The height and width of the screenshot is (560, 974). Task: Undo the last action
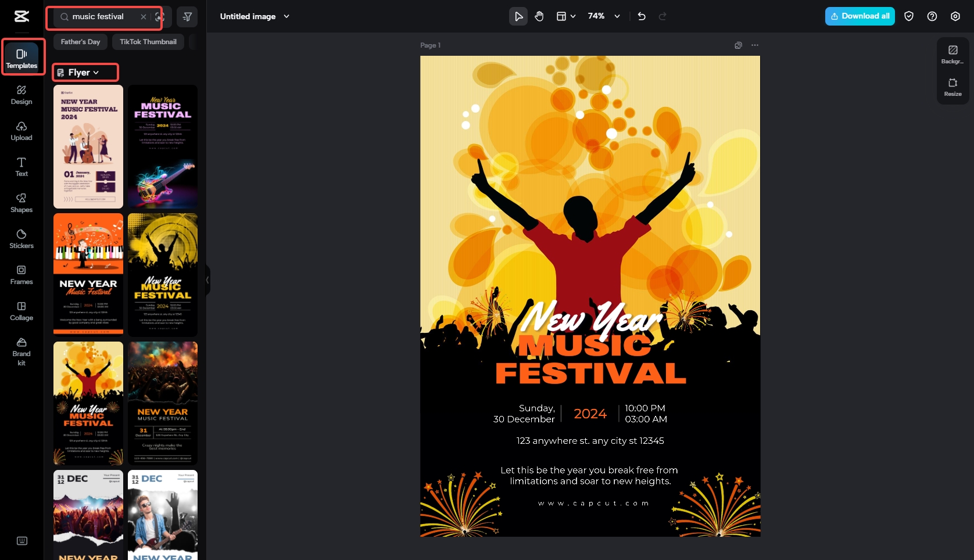pyautogui.click(x=642, y=16)
